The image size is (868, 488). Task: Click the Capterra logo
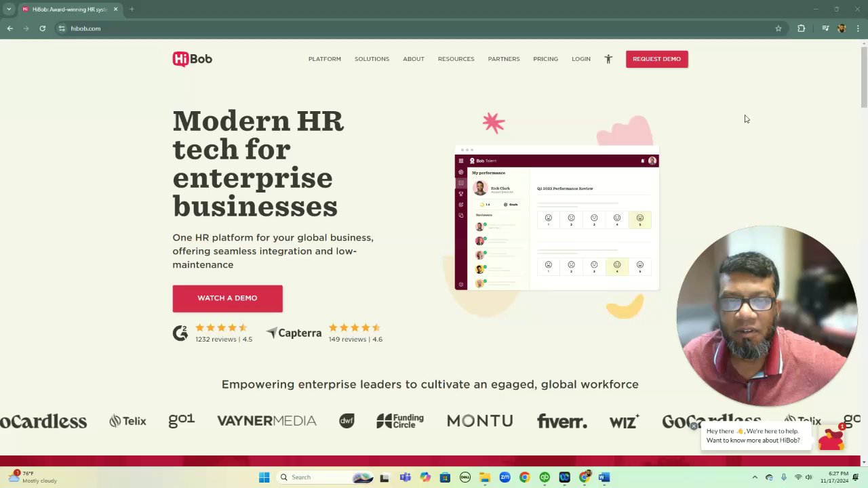pos(294,333)
